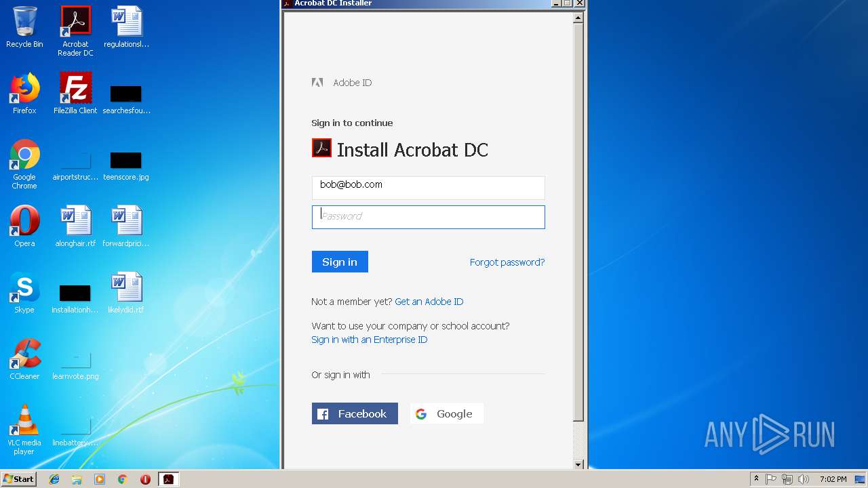Launch Acrobat Reader DC desktop shortcut

click(75, 31)
